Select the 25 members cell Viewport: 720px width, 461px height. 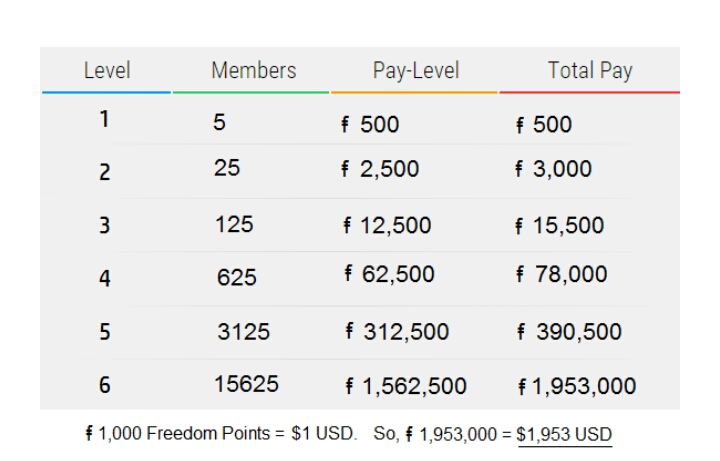pyautogui.click(x=227, y=168)
